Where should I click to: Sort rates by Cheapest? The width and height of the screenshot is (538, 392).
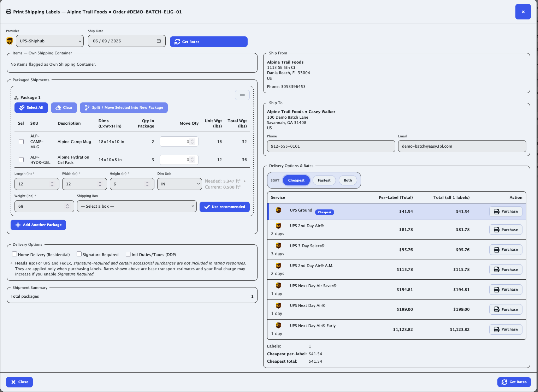tap(296, 180)
